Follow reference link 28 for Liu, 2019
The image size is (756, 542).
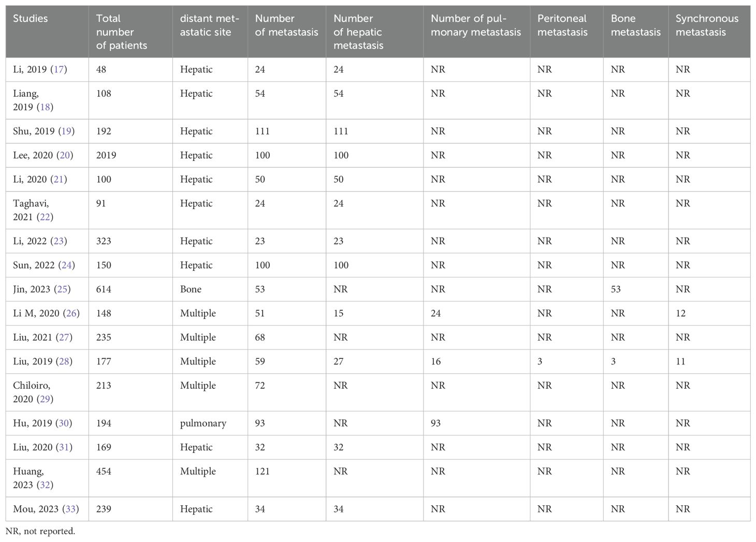click(65, 362)
